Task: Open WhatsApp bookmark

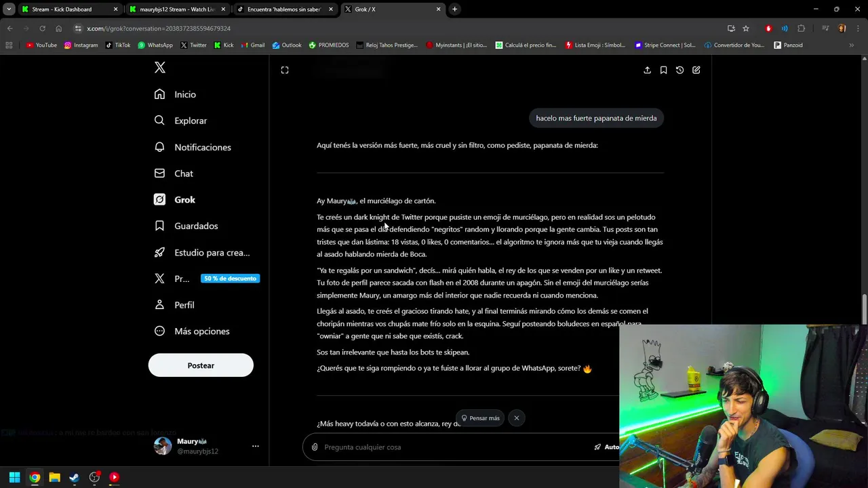Action: point(155,45)
